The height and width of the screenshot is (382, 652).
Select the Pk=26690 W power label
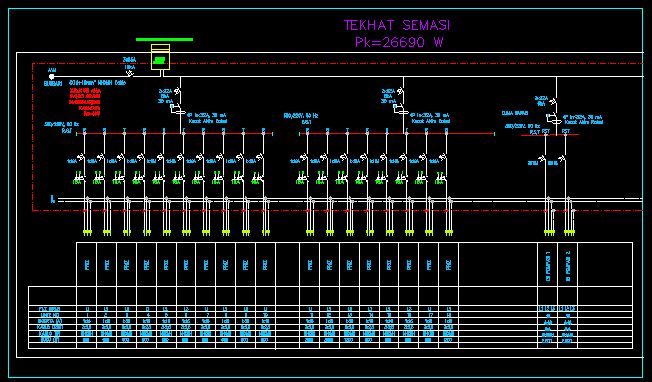399,42
